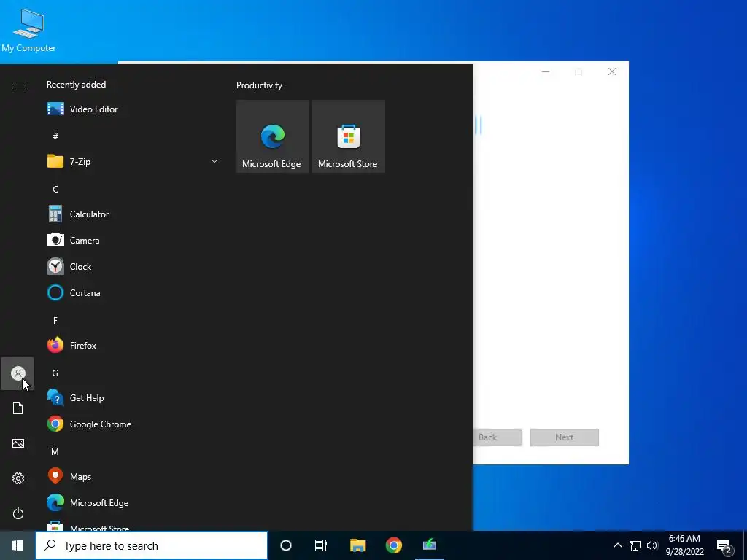Open the 7-Zip folder entry
747x560 pixels.
(133, 161)
